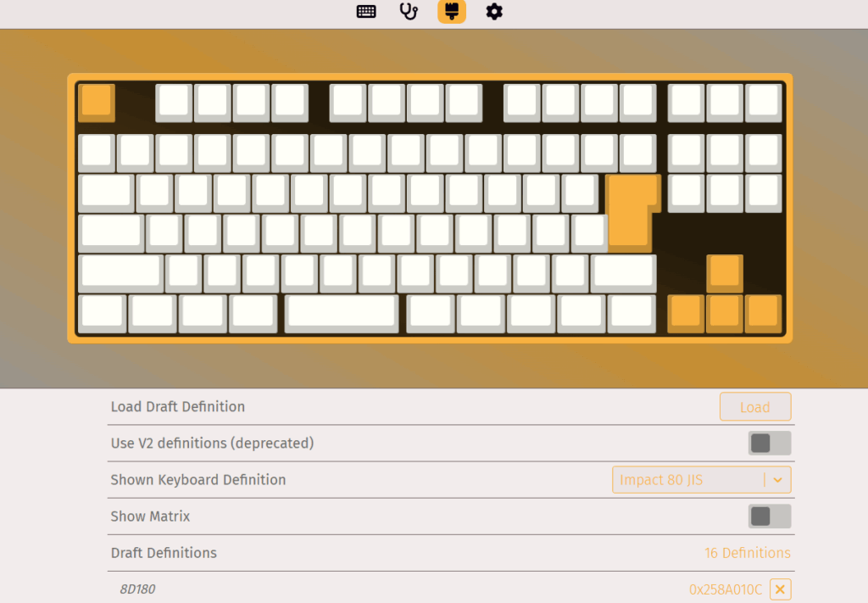This screenshot has height=603, width=868.
Task: Click the 16 Definitions link
Action: [x=747, y=553]
